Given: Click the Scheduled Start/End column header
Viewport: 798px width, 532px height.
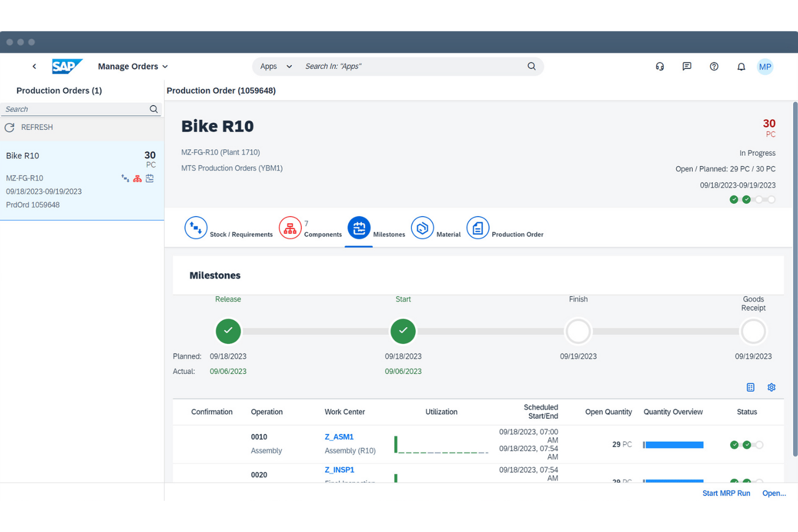Looking at the screenshot, I should (541, 412).
